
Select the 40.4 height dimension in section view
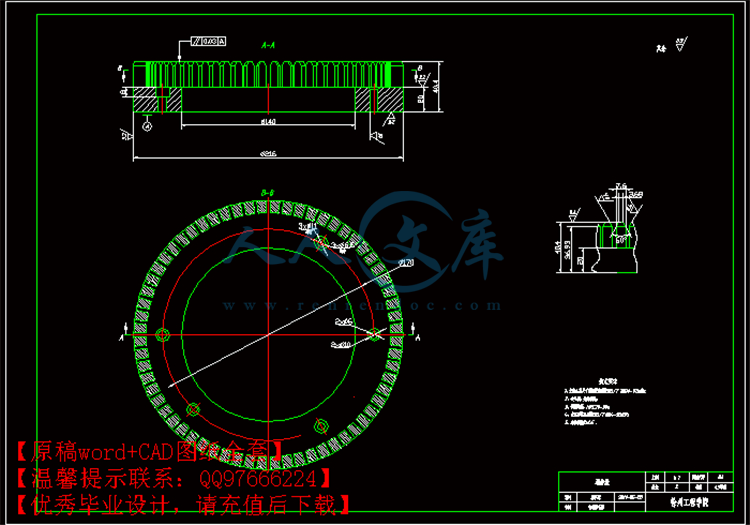(x=435, y=87)
